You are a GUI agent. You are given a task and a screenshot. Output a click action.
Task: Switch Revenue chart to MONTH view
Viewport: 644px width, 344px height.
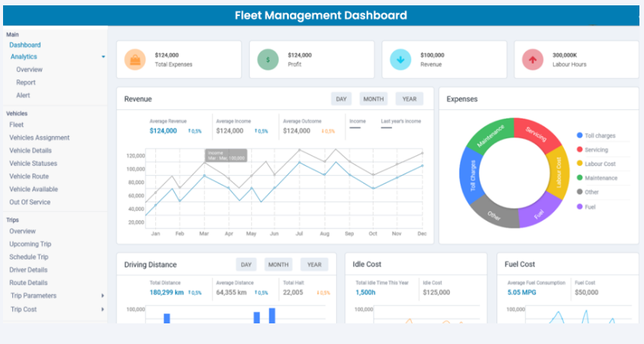[x=373, y=99]
